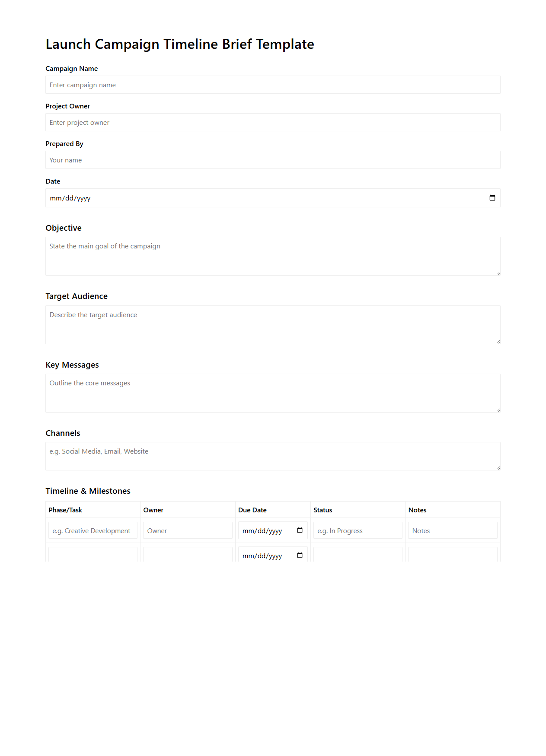This screenshot has width=546, height=756.
Task: Click the Owner cell in the timeline table
Action: 188,530
